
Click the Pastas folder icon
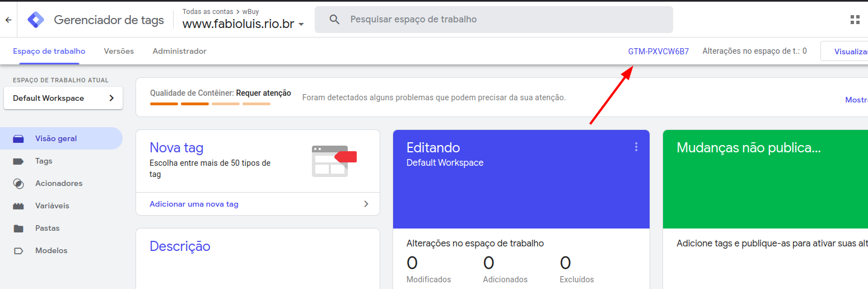(x=18, y=229)
